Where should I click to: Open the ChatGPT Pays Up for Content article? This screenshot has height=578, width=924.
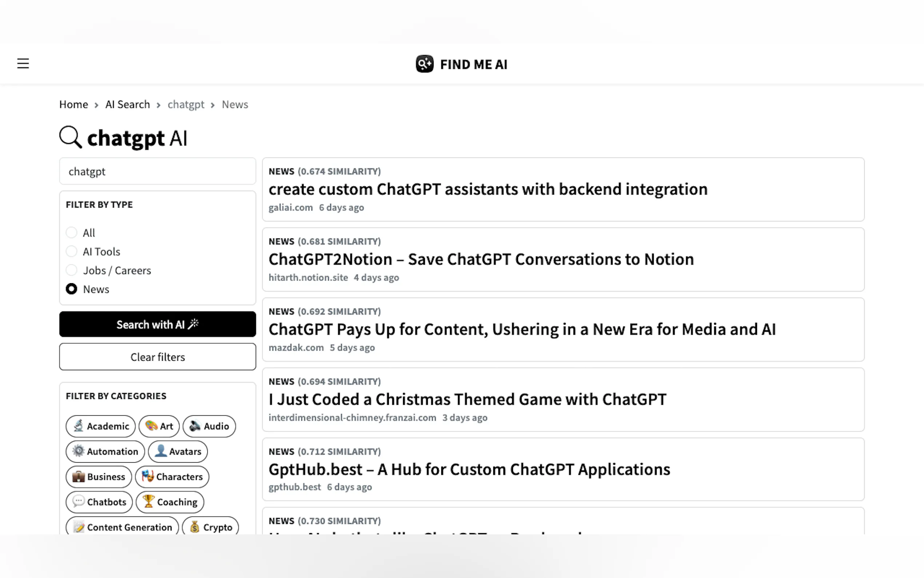click(522, 329)
